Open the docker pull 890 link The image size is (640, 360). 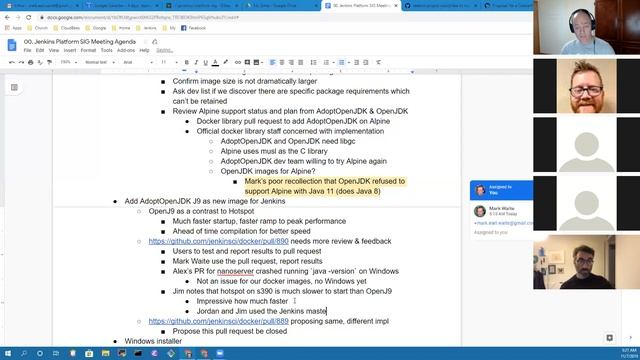click(218, 241)
